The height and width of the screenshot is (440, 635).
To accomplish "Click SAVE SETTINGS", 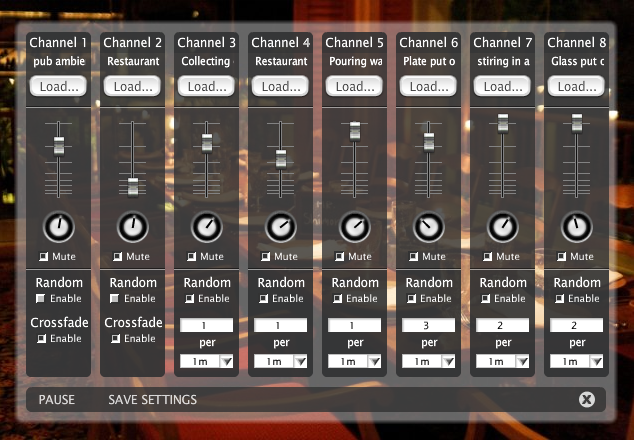I will pyautogui.click(x=153, y=400).
